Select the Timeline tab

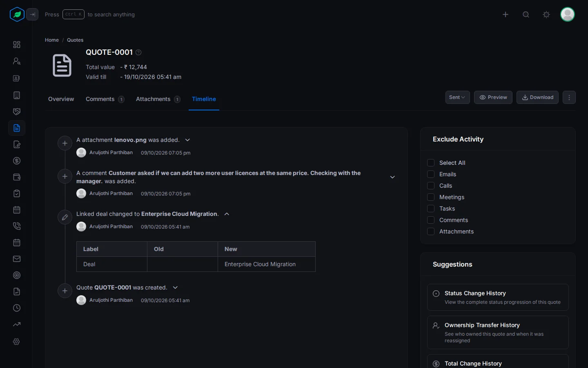tap(204, 99)
